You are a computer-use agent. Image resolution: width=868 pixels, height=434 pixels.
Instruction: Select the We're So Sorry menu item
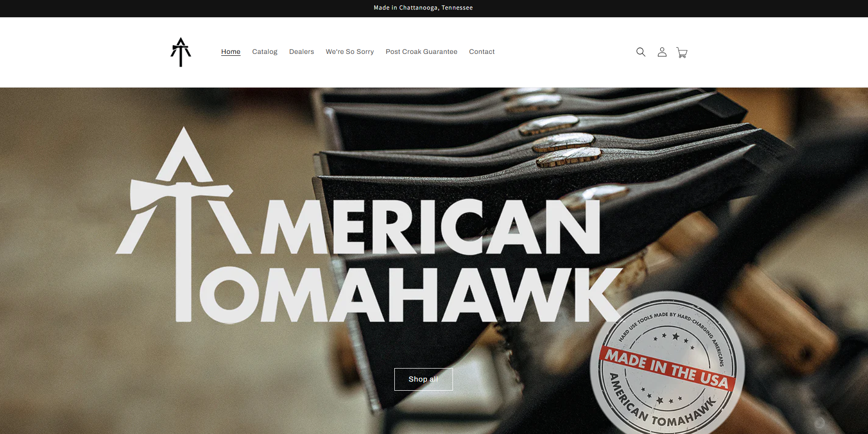point(350,51)
